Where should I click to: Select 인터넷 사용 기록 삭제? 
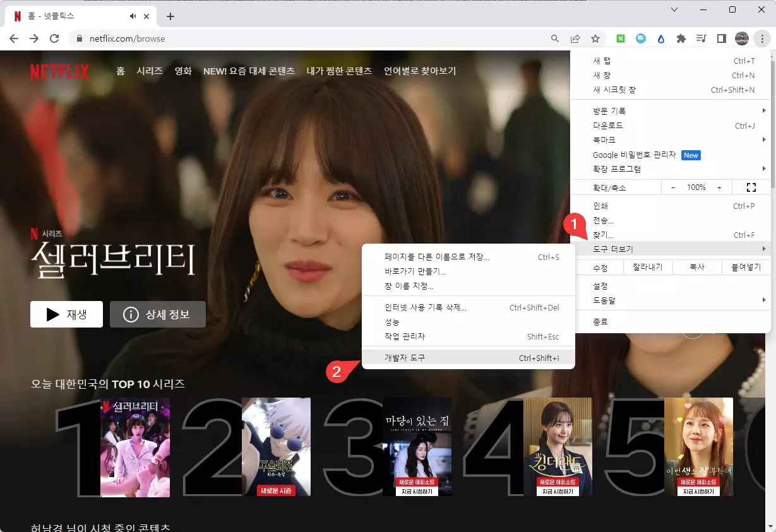point(468,307)
